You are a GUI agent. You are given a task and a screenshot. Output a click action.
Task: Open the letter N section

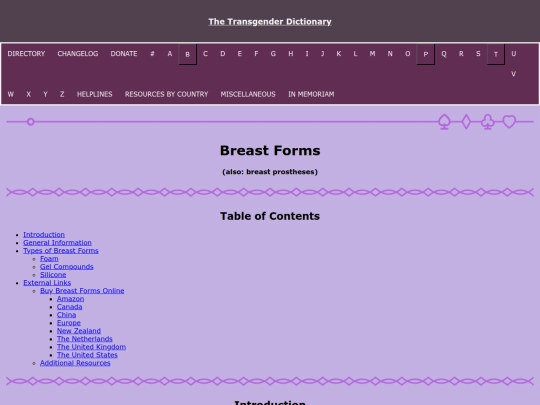[390, 54]
